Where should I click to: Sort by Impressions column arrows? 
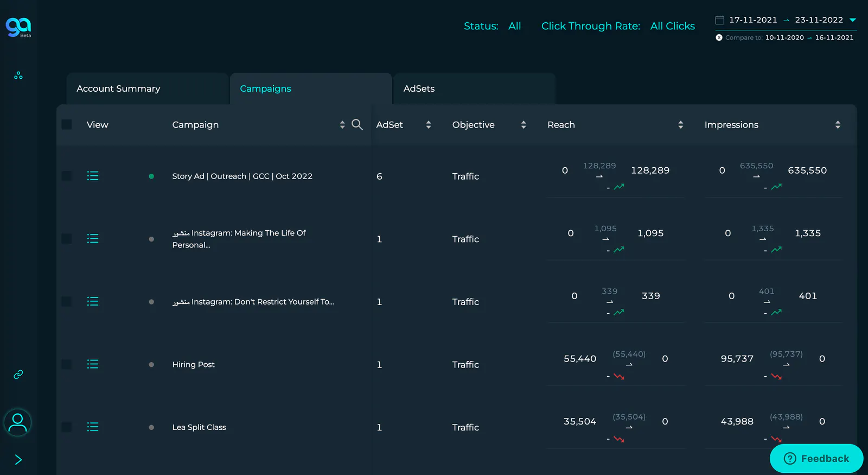(838, 124)
